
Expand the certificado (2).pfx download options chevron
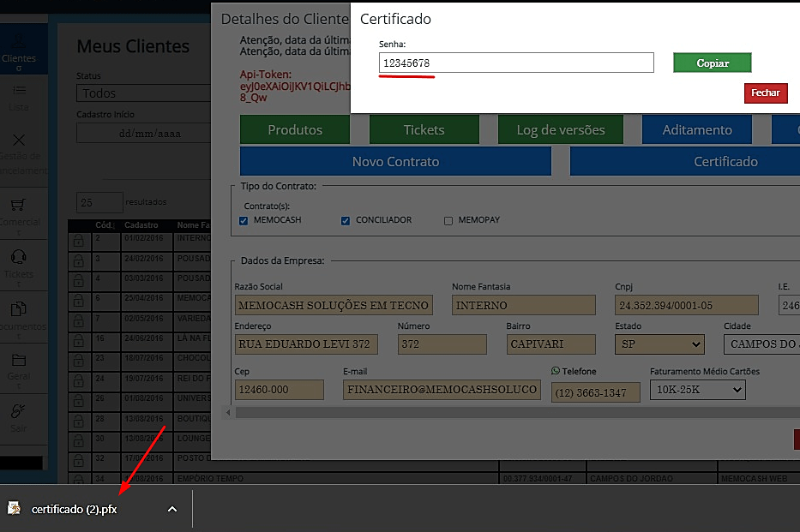click(172, 509)
